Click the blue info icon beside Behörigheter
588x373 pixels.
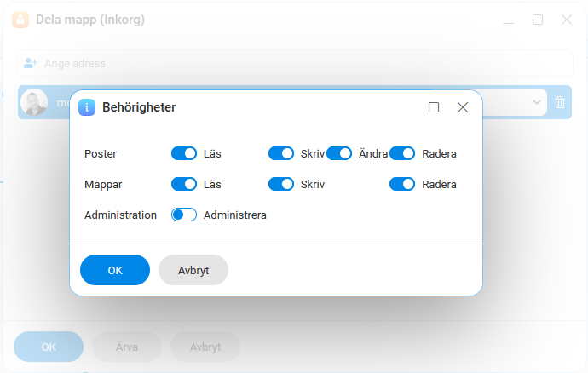point(87,107)
